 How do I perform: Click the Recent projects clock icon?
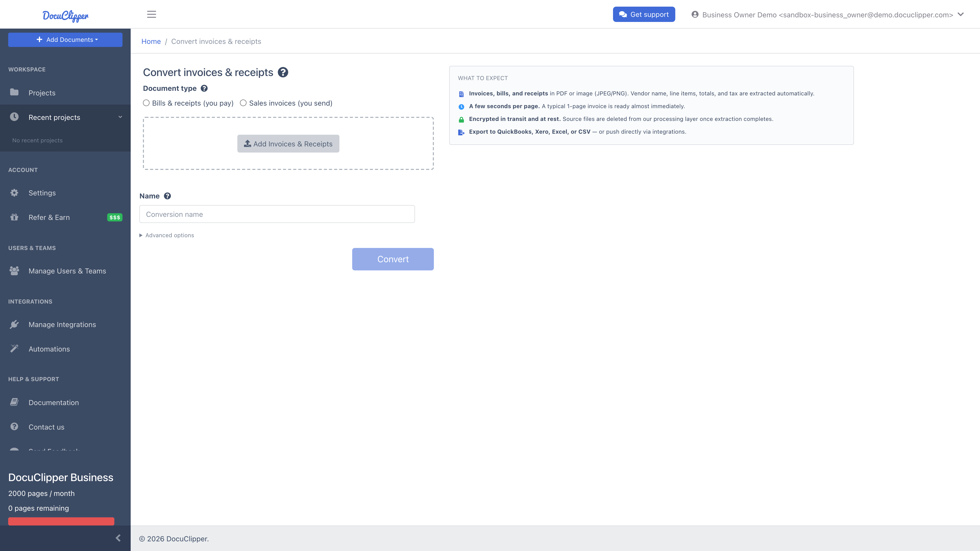pyautogui.click(x=15, y=117)
